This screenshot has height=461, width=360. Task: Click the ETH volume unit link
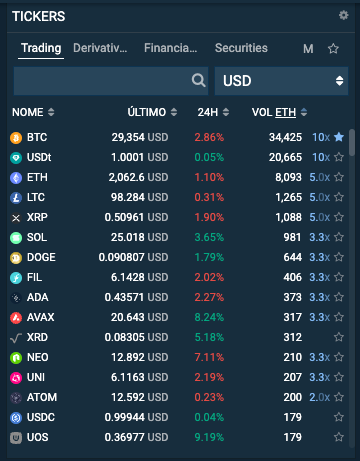click(x=285, y=112)
